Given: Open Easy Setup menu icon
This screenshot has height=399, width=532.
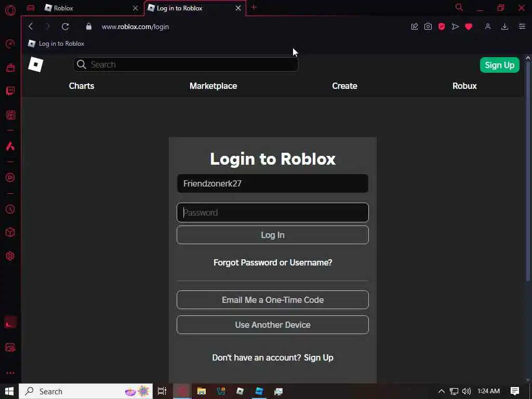Looking at the screenshot, I should (522, 26).
